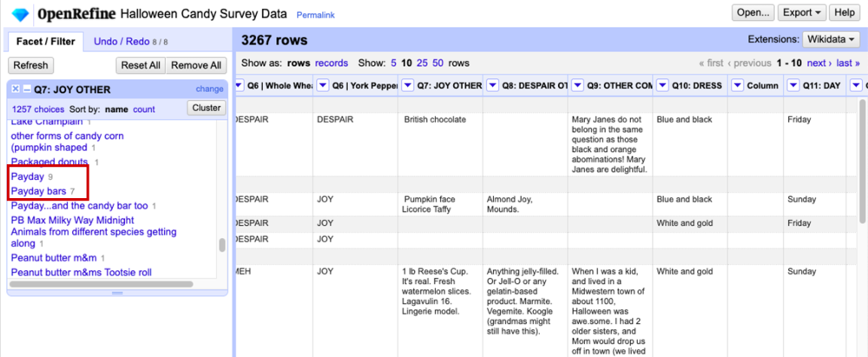Collapse the Q7: JOY OTHER facet
This screenshot has width=868, height=357.
27,89
